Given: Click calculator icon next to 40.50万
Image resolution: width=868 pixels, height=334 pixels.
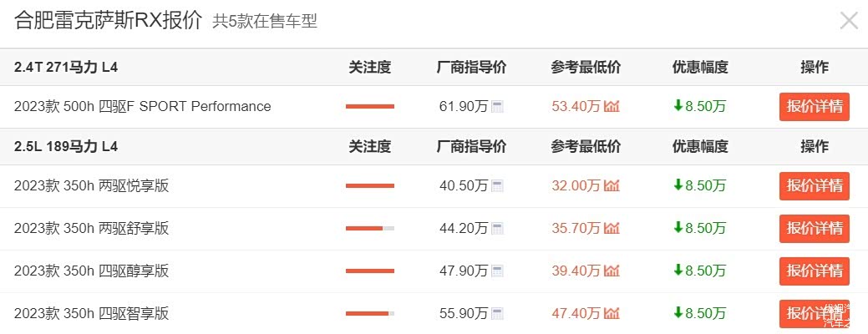Looking at the screenshot, I should tap(497, 186).
